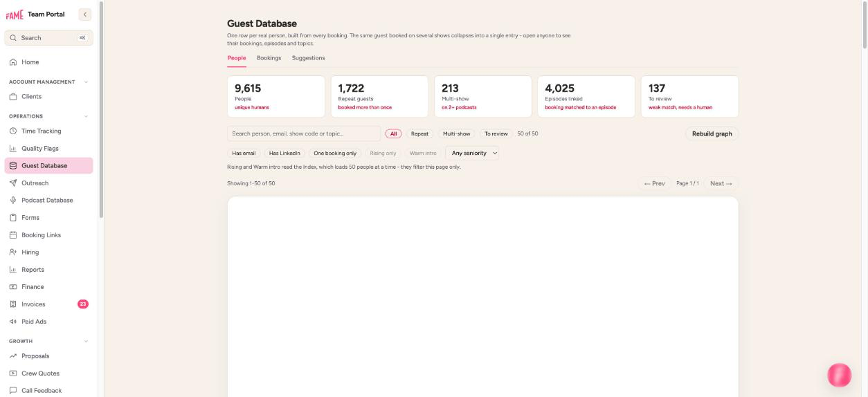Screen dimensions: 868x397
Task: Click the sidebar's vertical scrollbar
Action: pyautogui.click(x=101, y=109)
